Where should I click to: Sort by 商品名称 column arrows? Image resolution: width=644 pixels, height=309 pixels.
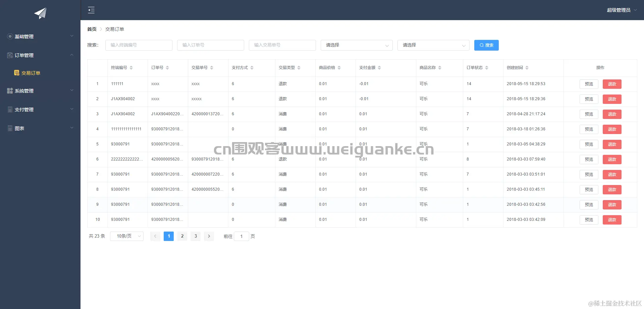click(x=440, y=68)
